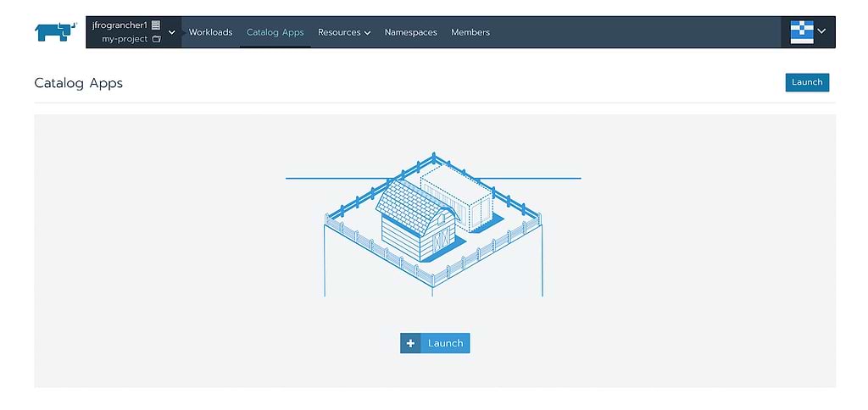Click the cluster icon beside jfrograncher1

coord(156,25)
